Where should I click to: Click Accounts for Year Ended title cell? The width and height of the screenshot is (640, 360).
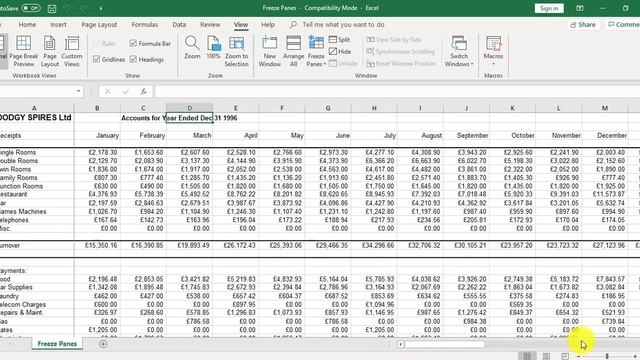143,118
